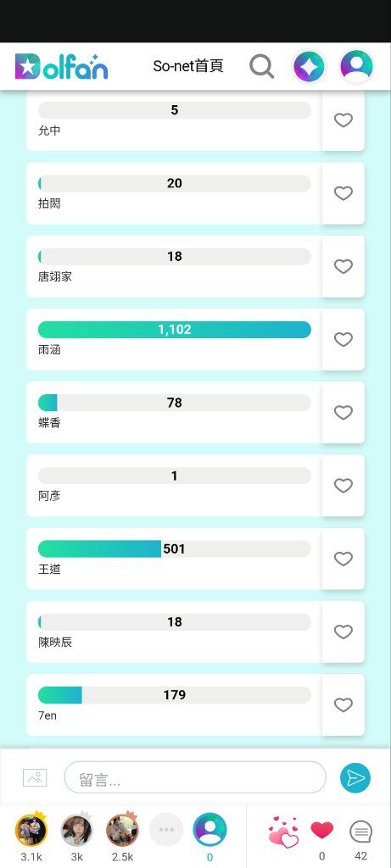Open the search magnifier icon
391x868 pixels.
[x=261, y=66]
